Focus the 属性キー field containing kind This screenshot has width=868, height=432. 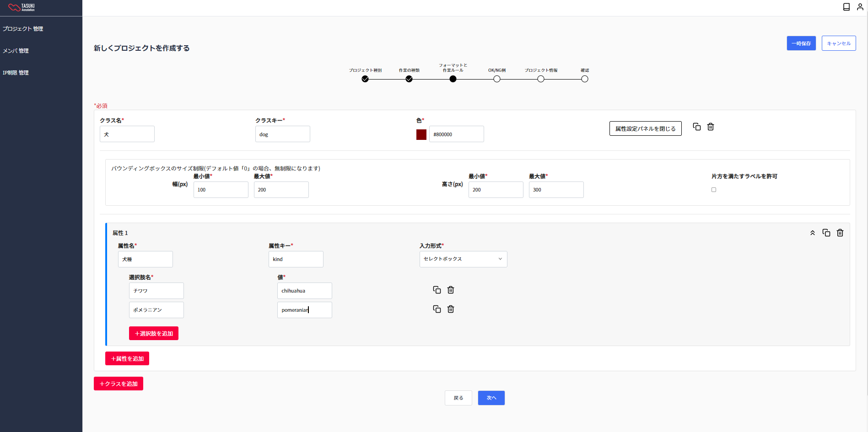coord(296,259)
